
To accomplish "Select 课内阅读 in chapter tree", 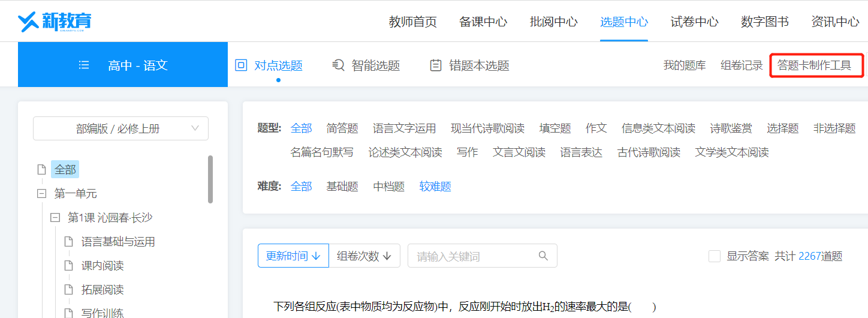I will click(x=103, y=266).
